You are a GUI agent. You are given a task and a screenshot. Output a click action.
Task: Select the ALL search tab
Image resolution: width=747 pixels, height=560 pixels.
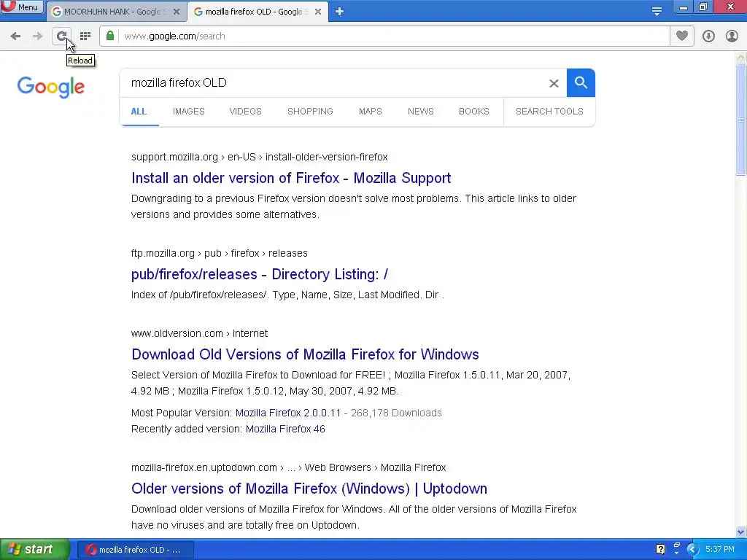click(x=139, y=112)
